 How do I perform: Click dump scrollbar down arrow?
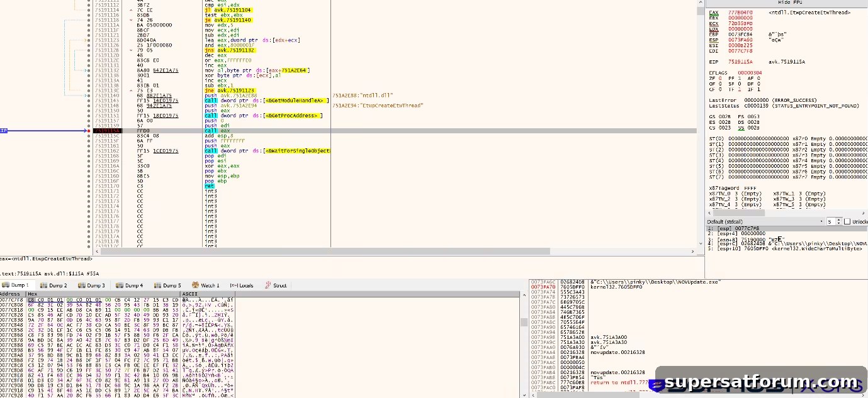(x=524, y=395)
